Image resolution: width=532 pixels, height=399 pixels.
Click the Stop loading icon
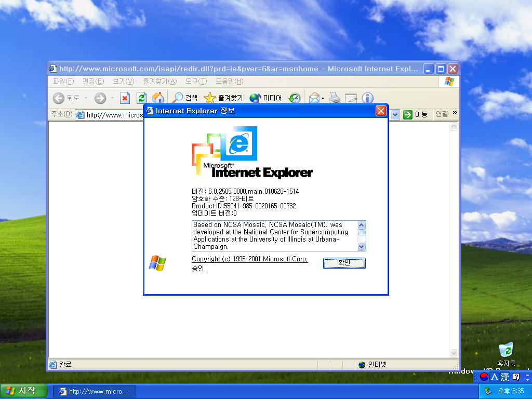coord(125,98)
